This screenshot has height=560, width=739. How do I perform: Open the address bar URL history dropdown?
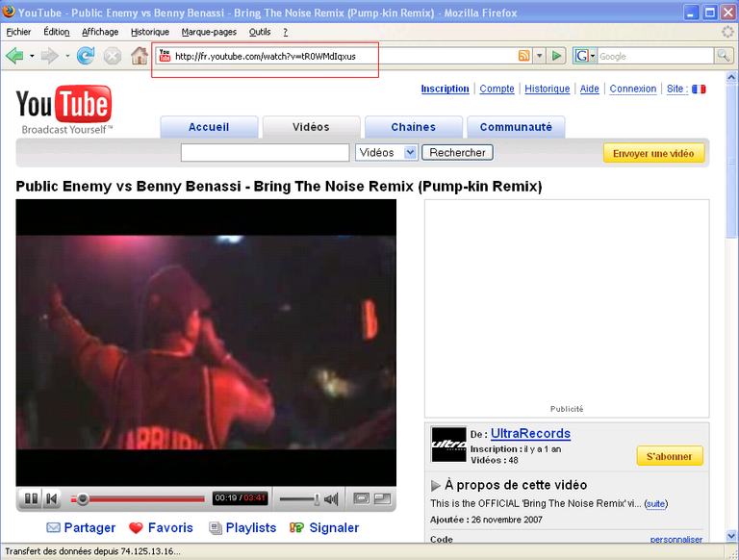coord(540,56)
